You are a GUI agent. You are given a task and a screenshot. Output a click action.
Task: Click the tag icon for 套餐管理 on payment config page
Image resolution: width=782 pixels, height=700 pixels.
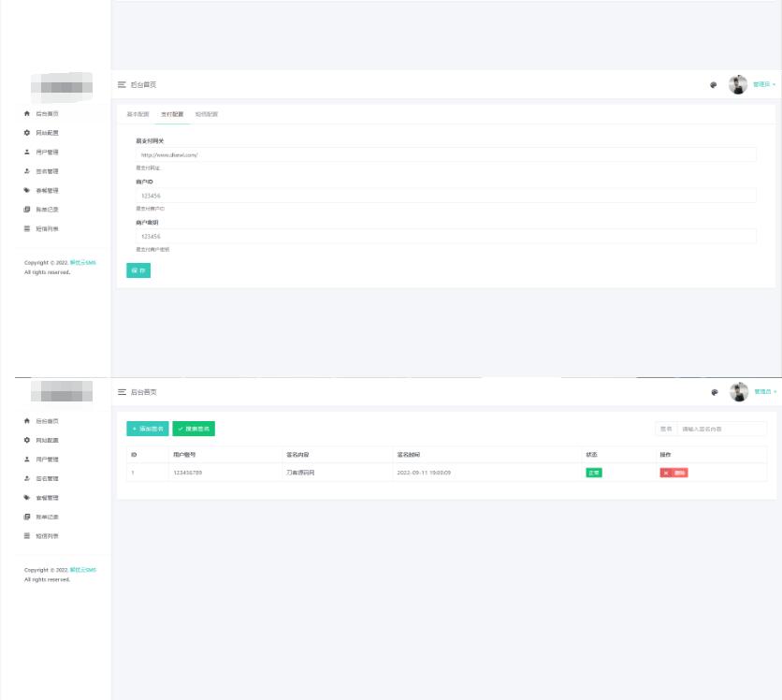(27, 190)
